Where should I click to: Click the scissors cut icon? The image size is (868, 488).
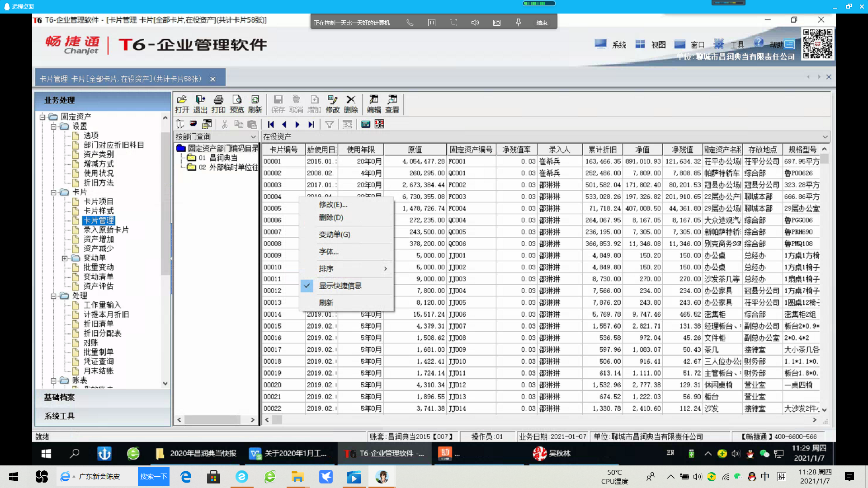pos(225,124)
